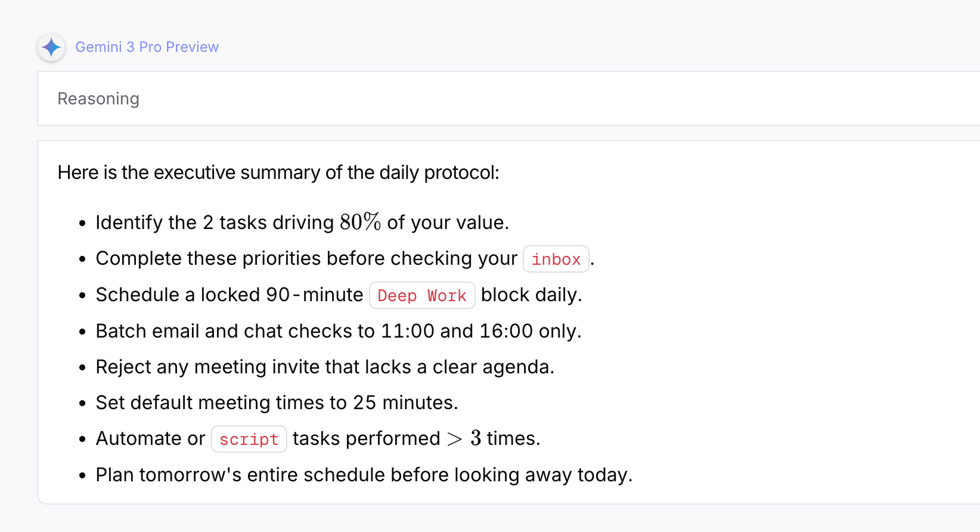Open the Gemini 3 Pro Preview model link
980x532 pixels.
coord(147,47)
